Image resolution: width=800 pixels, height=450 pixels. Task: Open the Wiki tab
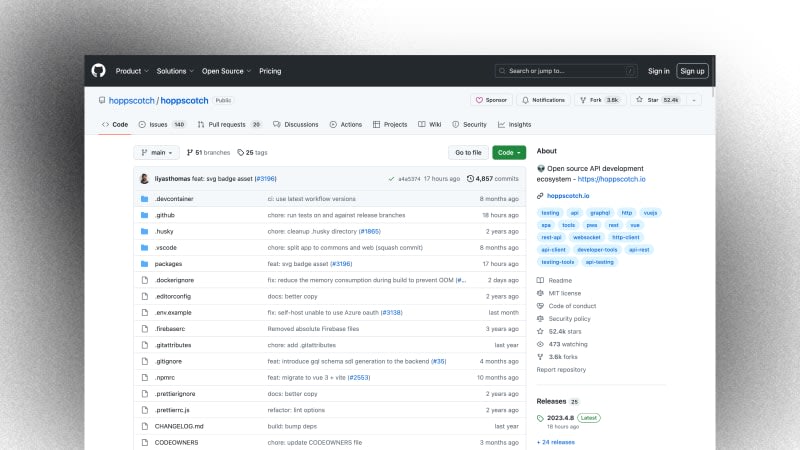click(430, 124)
